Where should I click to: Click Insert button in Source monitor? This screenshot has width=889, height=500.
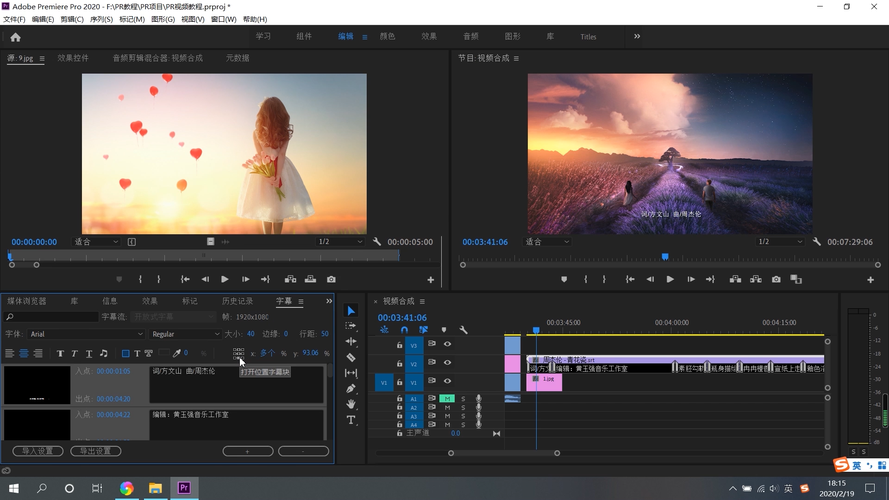[290, 279]
